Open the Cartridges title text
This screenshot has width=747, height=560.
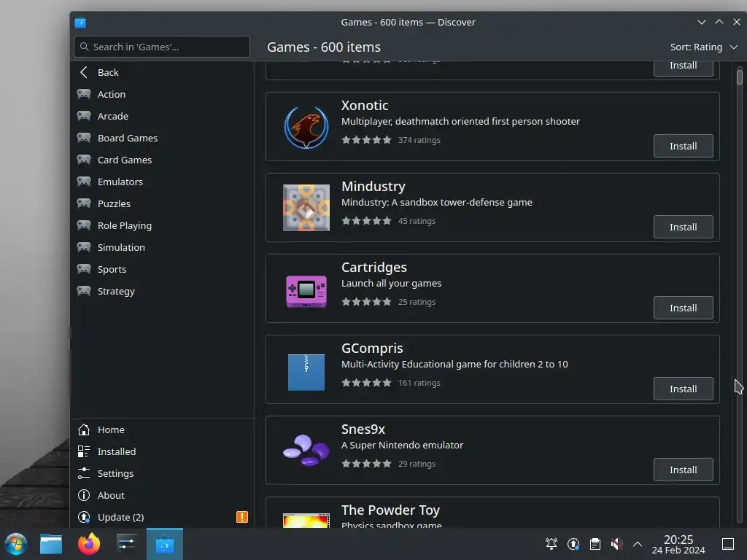pos(374,267)
